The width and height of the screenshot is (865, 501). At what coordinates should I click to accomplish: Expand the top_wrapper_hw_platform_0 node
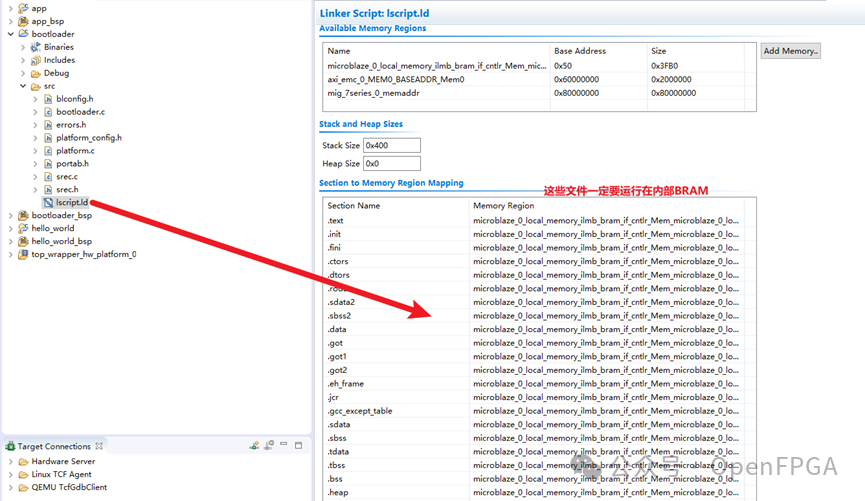pyautogui.click(x=10, y=254)
